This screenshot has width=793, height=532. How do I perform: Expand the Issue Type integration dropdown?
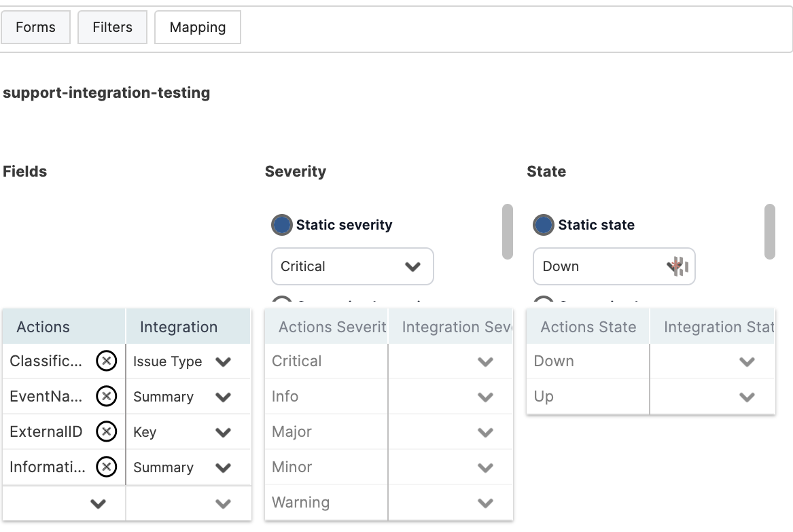[223, 361]
